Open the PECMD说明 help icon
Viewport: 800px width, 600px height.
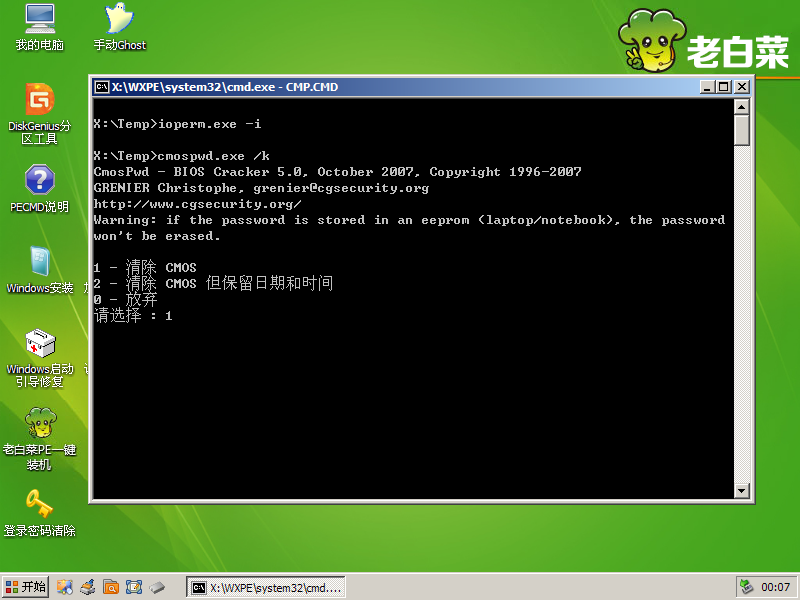click(x=40, y=189)
